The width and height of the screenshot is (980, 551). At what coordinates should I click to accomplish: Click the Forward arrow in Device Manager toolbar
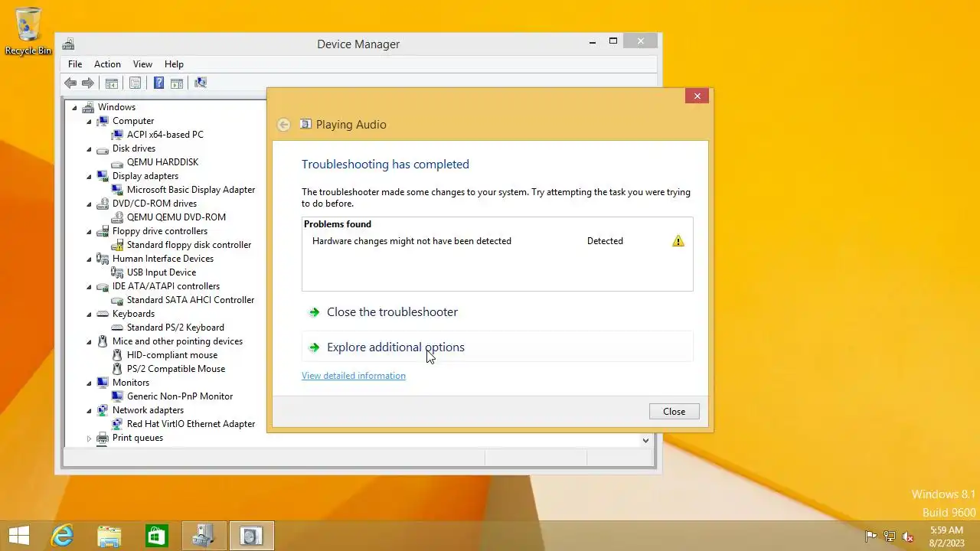pos(88,83)
